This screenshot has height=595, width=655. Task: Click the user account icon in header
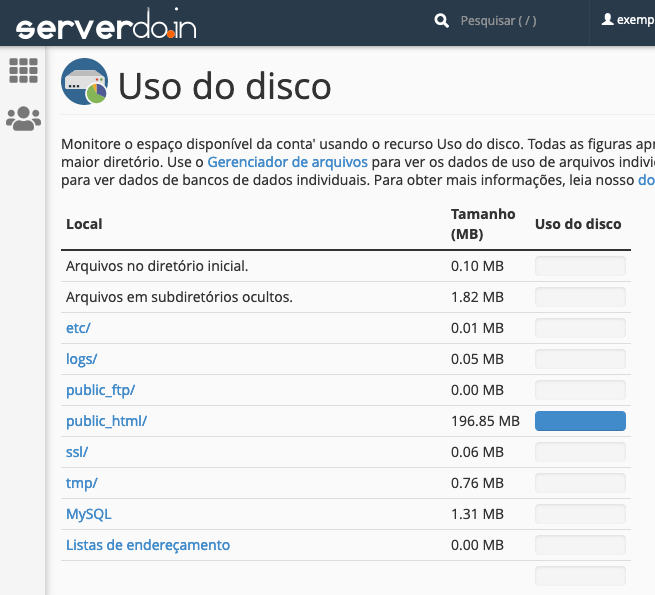click(x=607, y=20)
